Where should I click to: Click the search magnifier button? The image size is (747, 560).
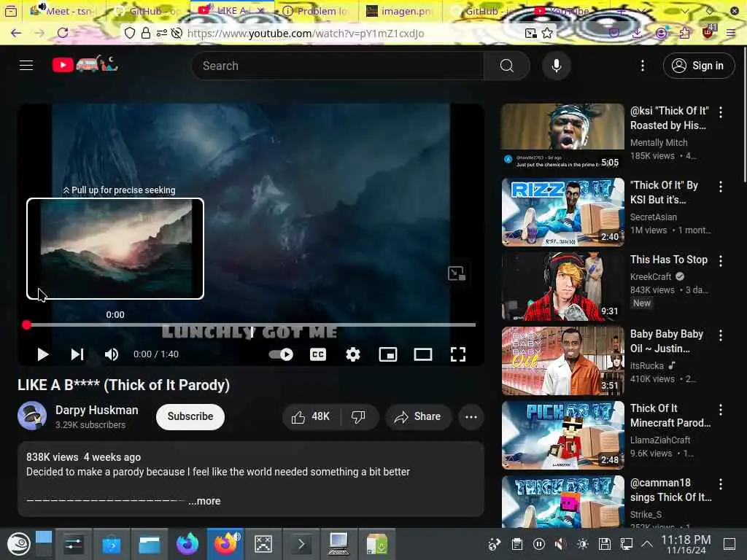click(506, 66)
